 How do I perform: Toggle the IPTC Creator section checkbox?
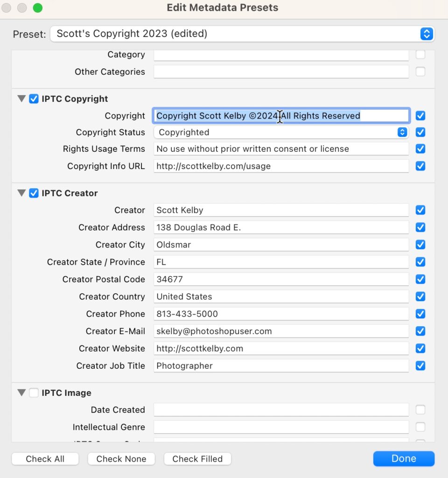click(34, 193)
